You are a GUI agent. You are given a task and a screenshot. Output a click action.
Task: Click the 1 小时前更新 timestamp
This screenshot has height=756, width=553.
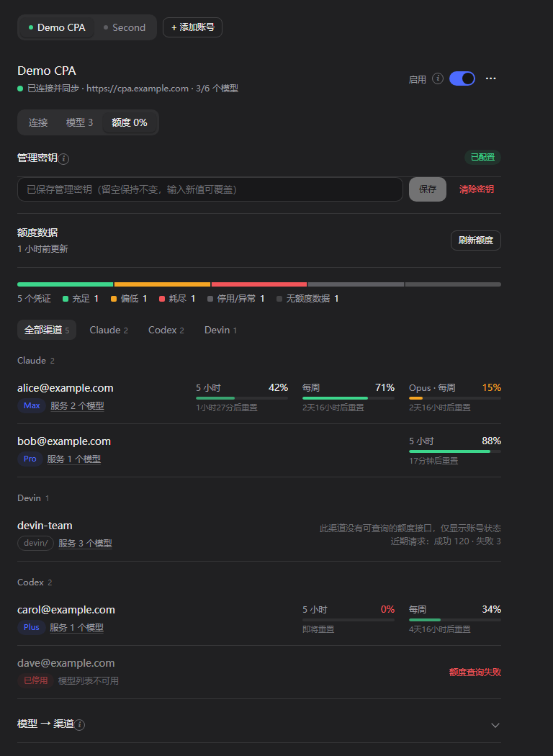click(x=43, y=249)
